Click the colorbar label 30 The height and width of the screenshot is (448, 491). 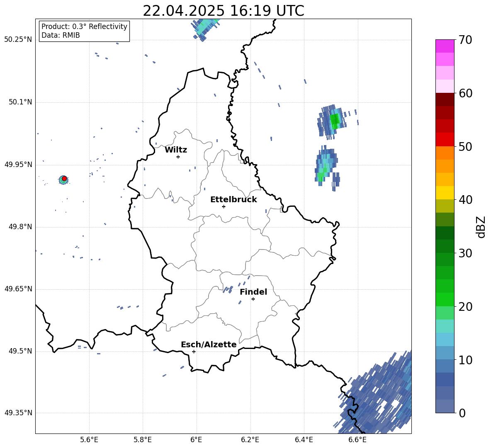(x=465, y=253)
